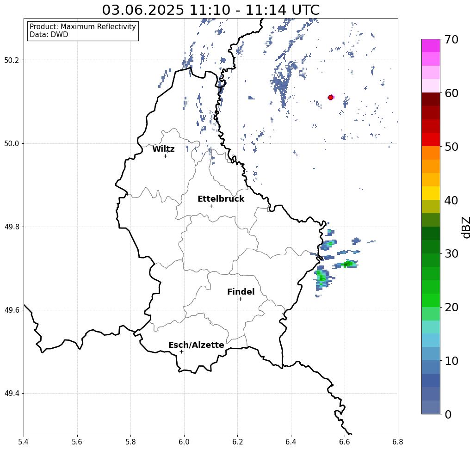Viewport: 476px width, 450px height.
Task: Click longitude tick label 6.6
Action: point(345,442)
